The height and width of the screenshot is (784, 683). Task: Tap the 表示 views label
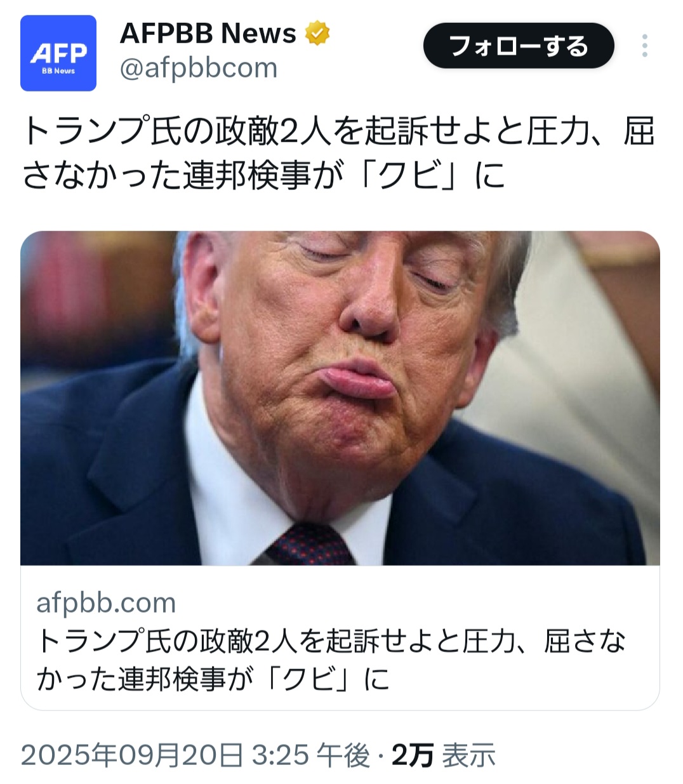coord(468,755)
